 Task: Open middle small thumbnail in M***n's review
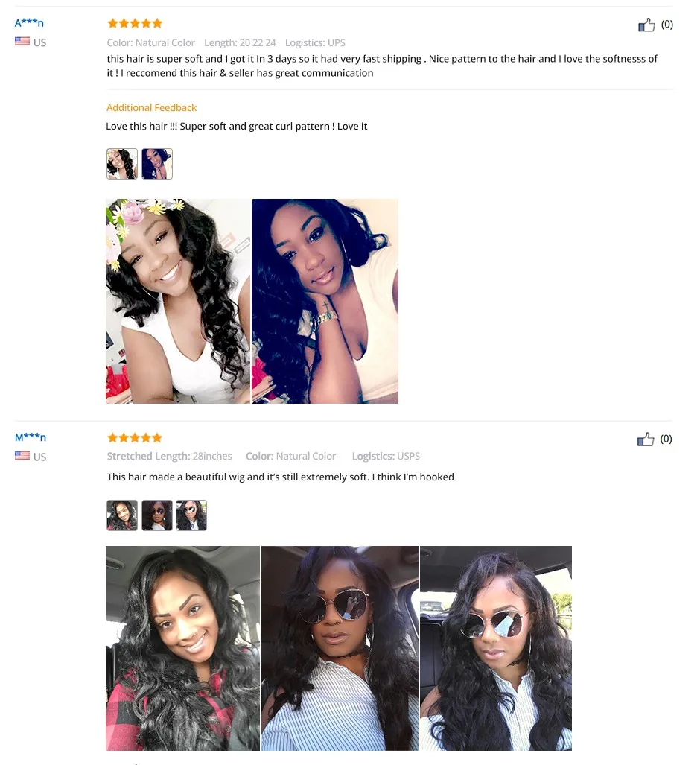(x=157, y=515)
